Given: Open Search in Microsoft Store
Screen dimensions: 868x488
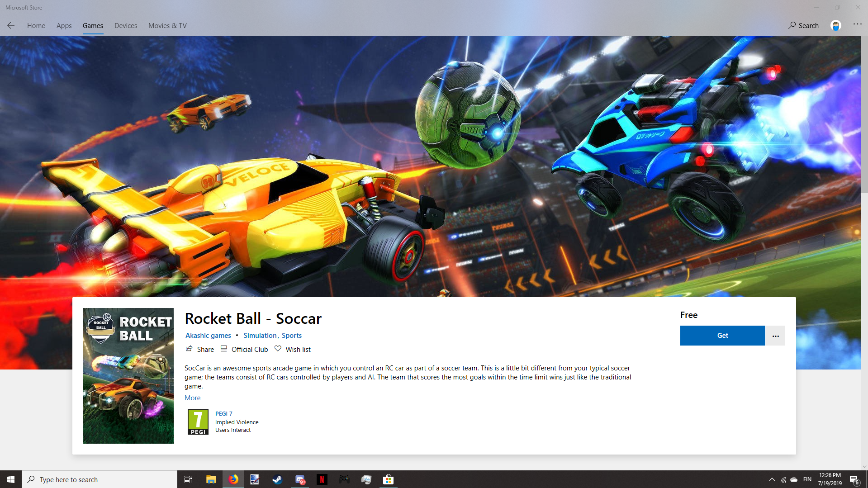Looking at the screenshot, I should 803,25.
